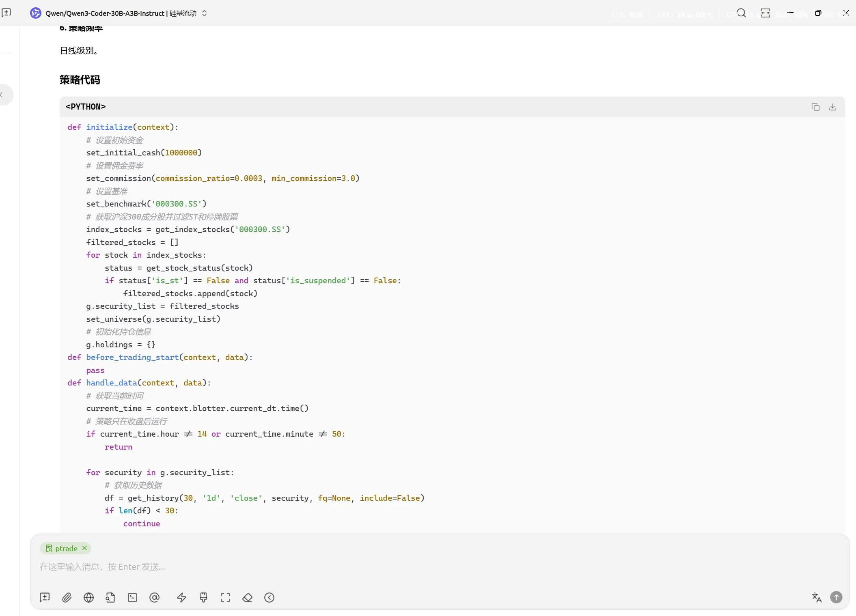Click the @ mention models icon
Viewport: 856px width, 616px height.
pyautogui.click(x=154, y=597)
